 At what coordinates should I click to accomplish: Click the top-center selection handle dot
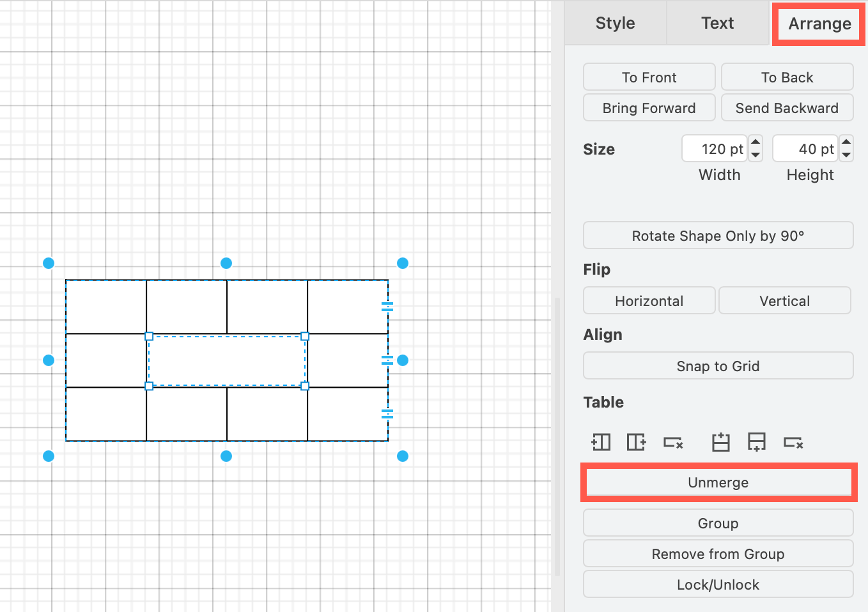226,263
